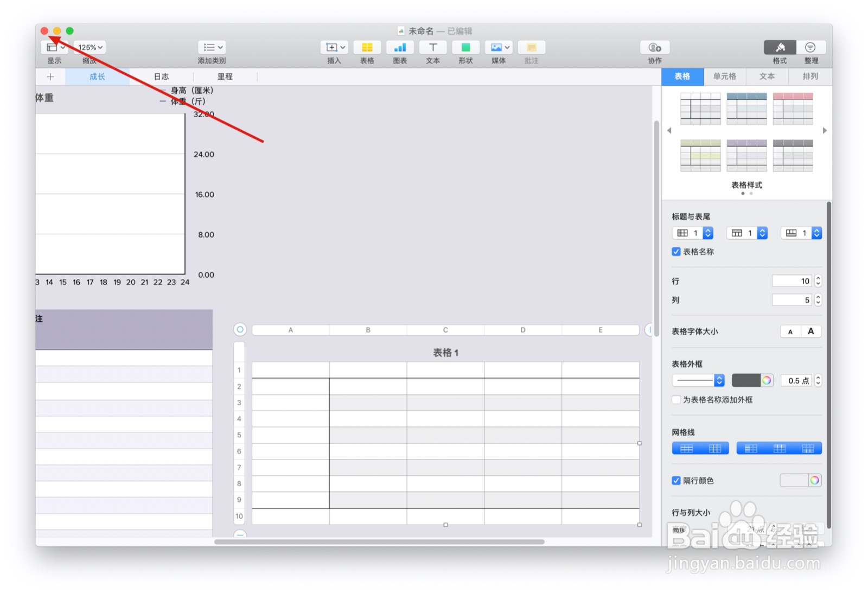Click the 图表 chart toolbar icon
Image resolution: width=868 pixels, height=593 pixels.
coord(400,47)
